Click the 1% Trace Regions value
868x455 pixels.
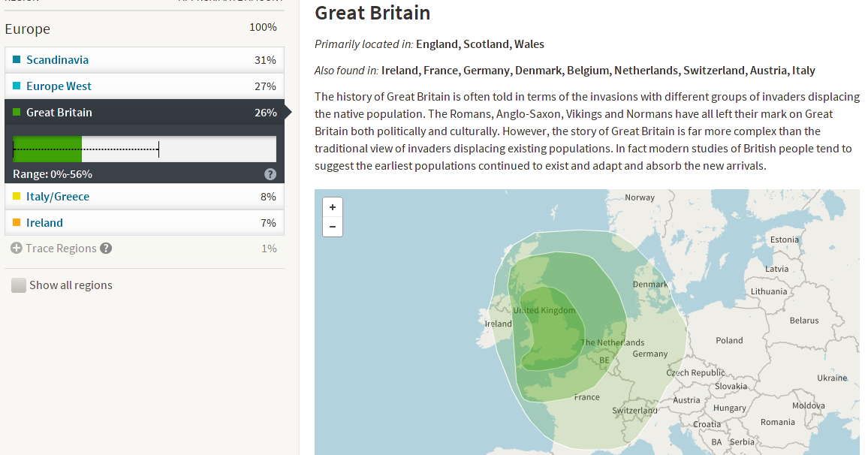[269, 249]
